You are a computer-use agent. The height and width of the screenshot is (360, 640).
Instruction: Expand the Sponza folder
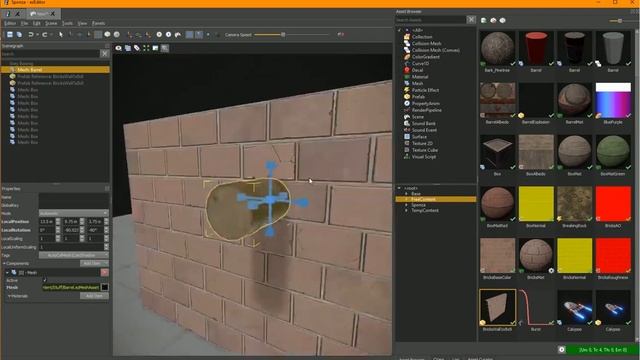[407, 205]
